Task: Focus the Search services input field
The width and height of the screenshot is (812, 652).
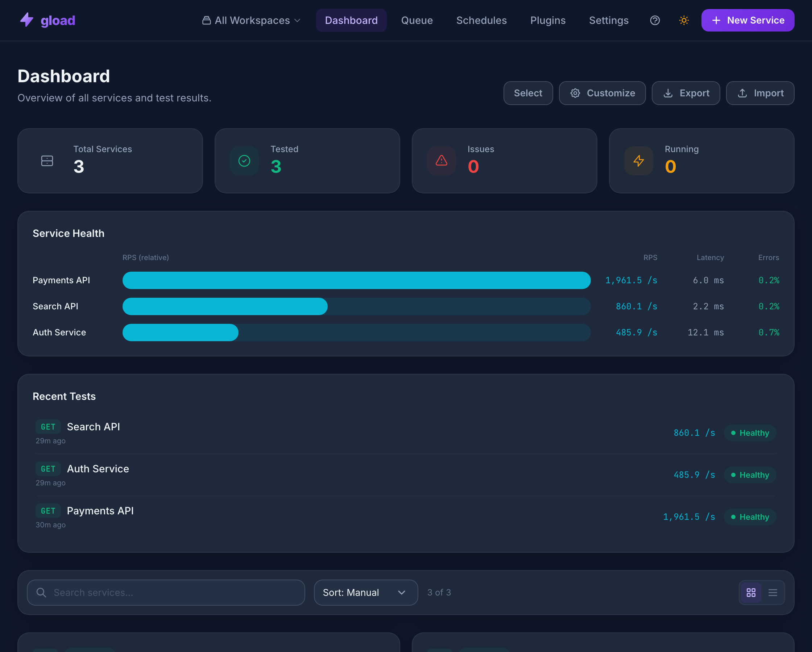Action: point(166,593)
